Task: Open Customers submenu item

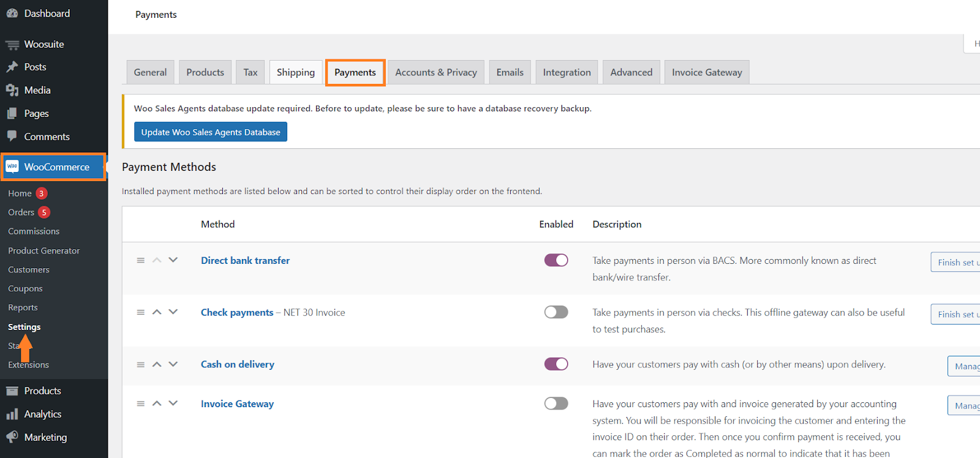Action: pos(29,269)
